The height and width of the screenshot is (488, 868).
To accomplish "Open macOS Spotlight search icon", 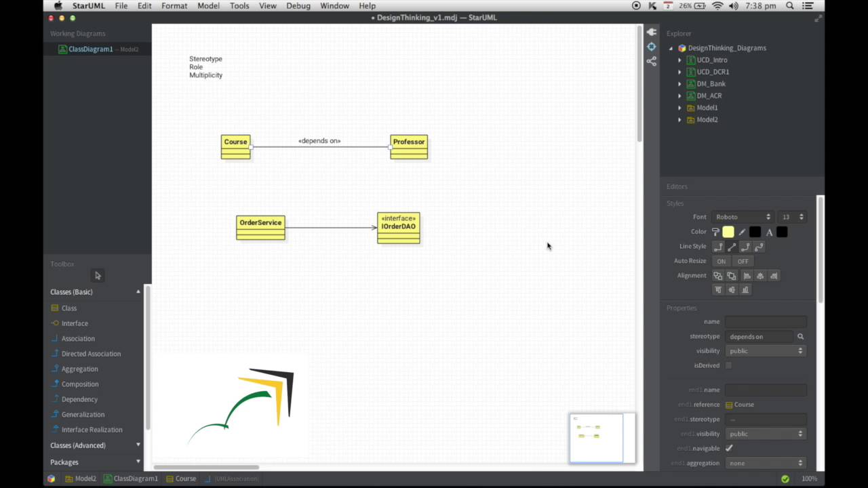I will pyautogui.click(x=790, y=5).
